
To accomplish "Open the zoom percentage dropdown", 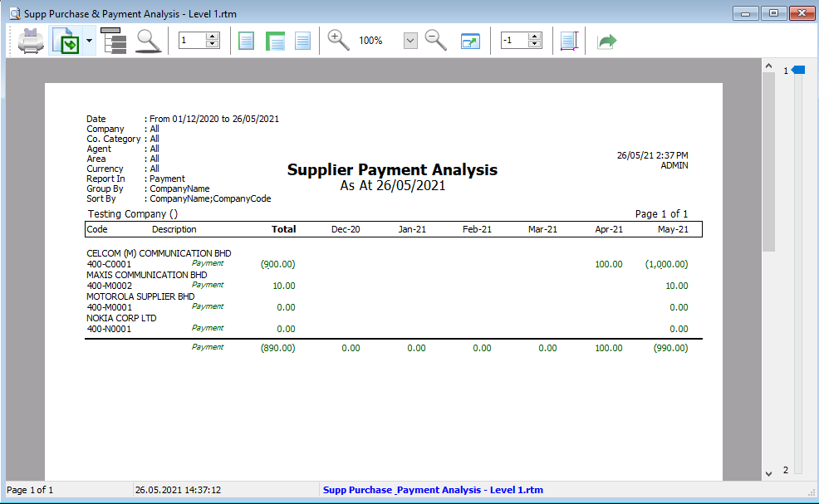I will click(409, 40).
